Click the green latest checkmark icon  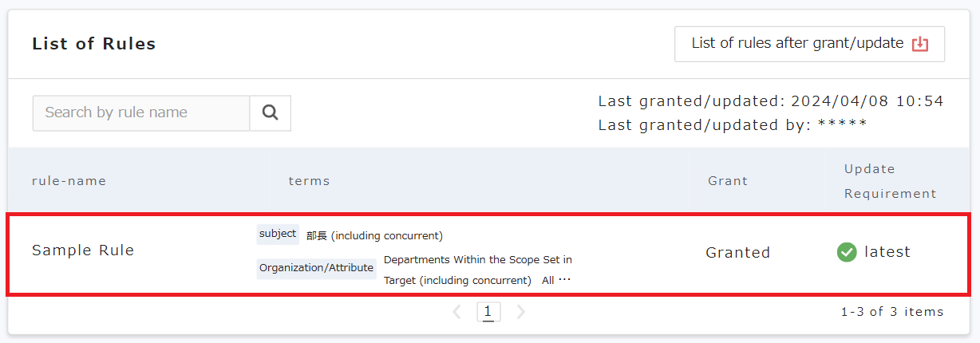click(x=847, y=252)
